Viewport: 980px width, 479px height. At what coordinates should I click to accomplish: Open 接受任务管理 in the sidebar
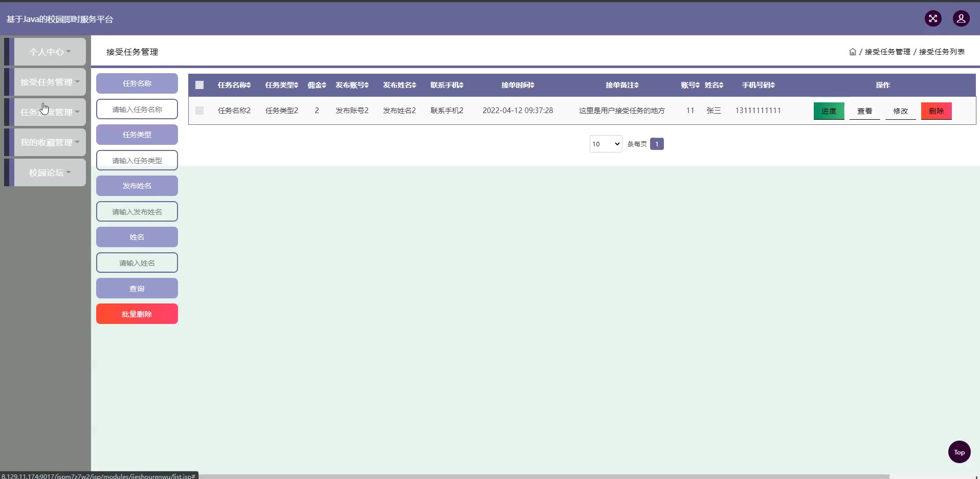point(50,82)
